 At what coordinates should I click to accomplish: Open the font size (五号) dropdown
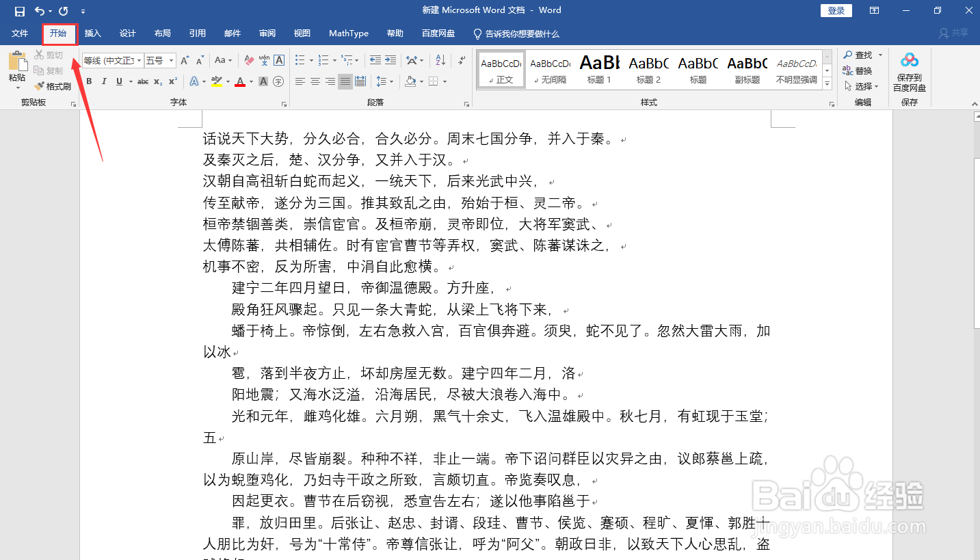pos(170,61)
